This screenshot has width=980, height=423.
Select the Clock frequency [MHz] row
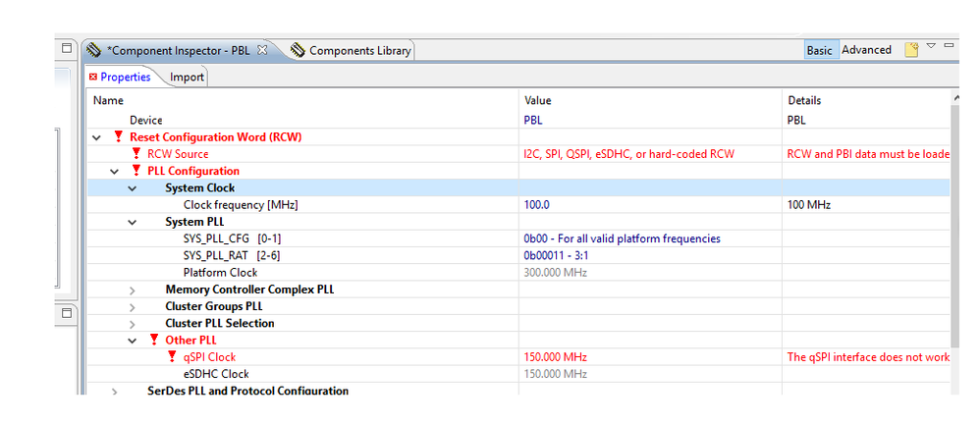tap(518, 205)
